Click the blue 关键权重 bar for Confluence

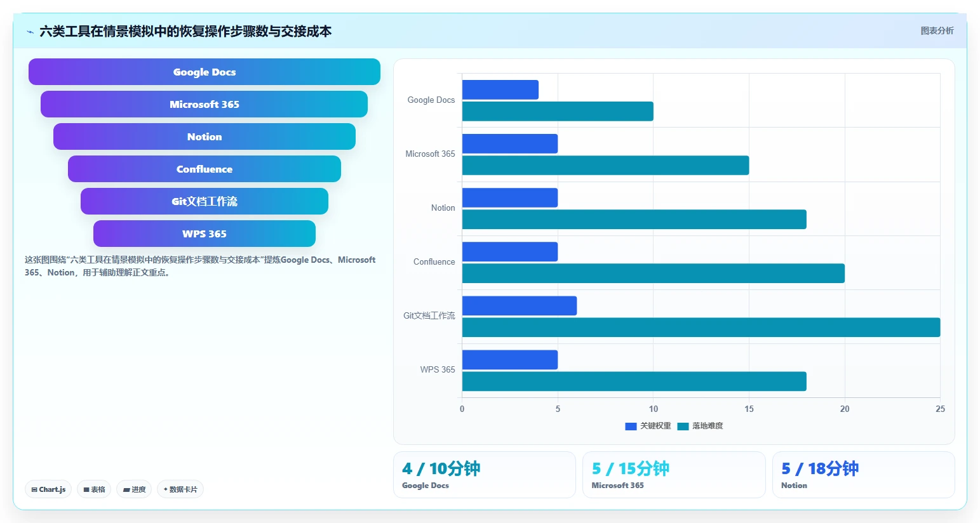510,251
